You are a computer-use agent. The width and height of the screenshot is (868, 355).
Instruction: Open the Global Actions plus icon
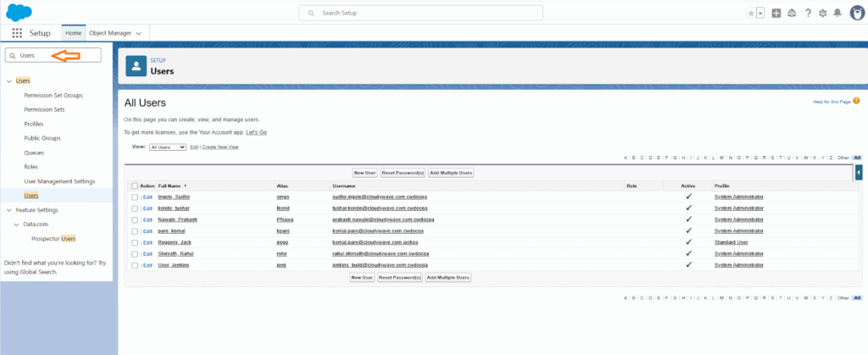click(x=776, y=13)
